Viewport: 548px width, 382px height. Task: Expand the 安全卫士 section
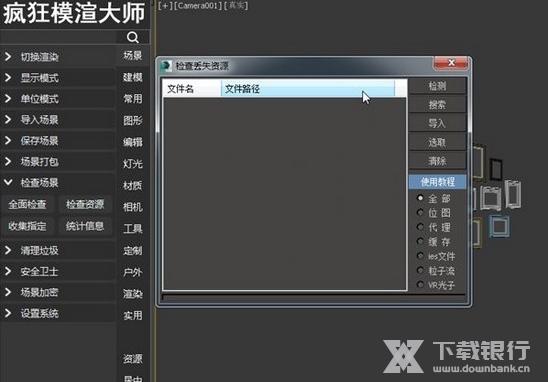[x=58, y=272]
